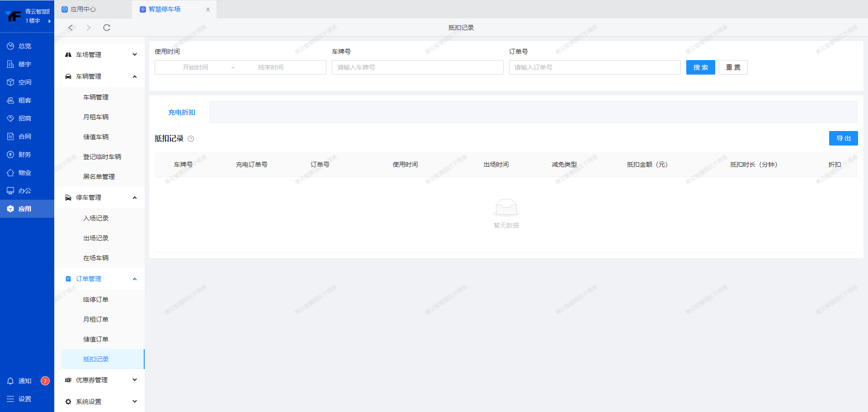Click the back navigation arrow
This screenshot has width=868, height=412.
pos(71,28)
